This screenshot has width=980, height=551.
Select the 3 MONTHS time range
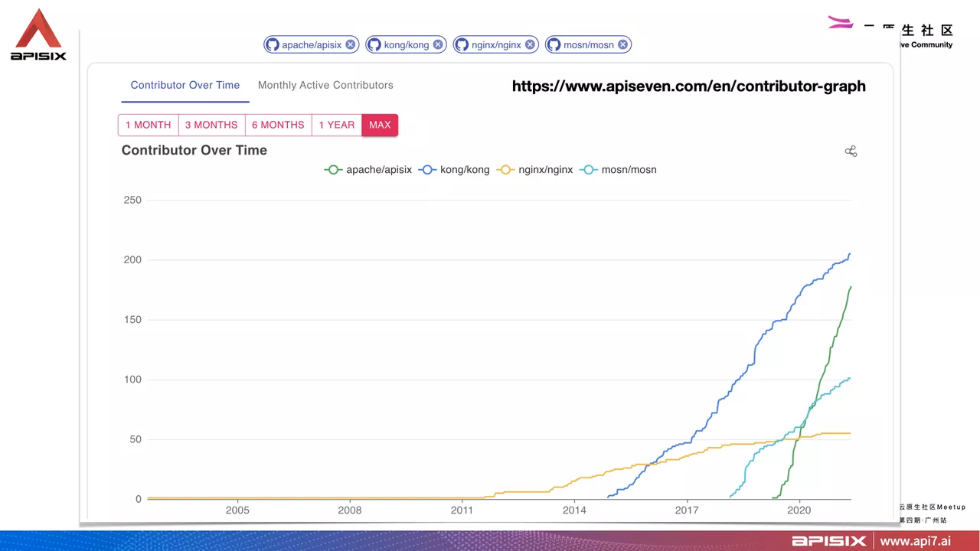pos(211,125)
